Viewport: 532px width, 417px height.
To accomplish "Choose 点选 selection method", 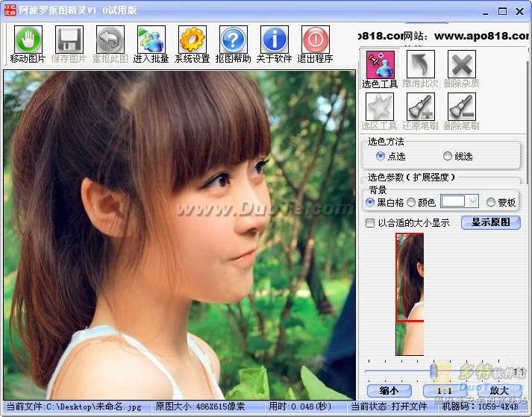I will click(390, 156).
